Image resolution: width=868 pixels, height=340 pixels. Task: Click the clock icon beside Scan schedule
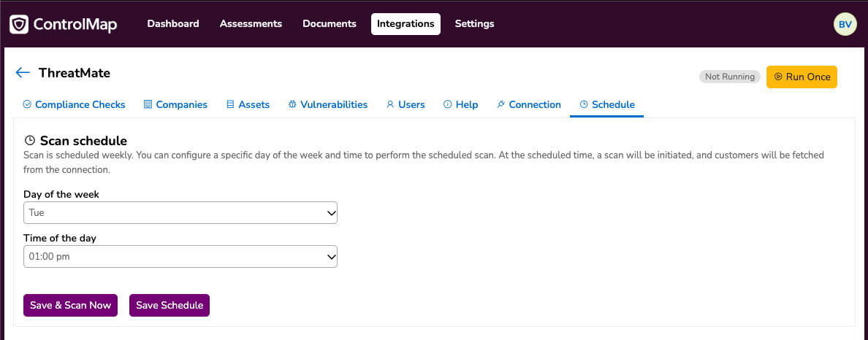click(x=30, y=140)
